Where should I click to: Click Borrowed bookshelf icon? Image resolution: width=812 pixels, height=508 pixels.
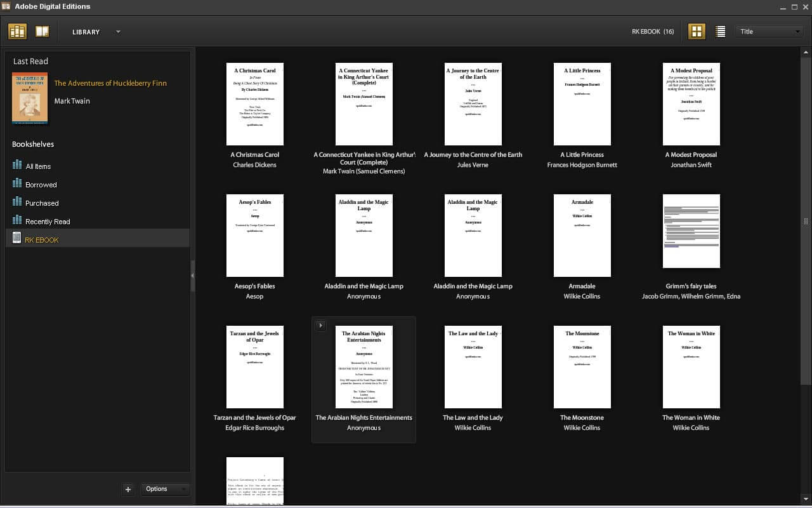[x=17, y=183]
